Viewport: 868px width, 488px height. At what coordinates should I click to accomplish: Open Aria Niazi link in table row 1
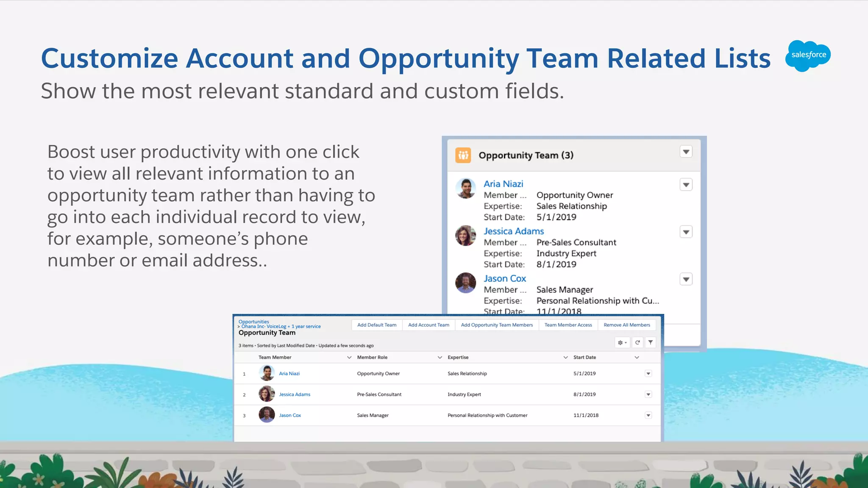(289, 374)
